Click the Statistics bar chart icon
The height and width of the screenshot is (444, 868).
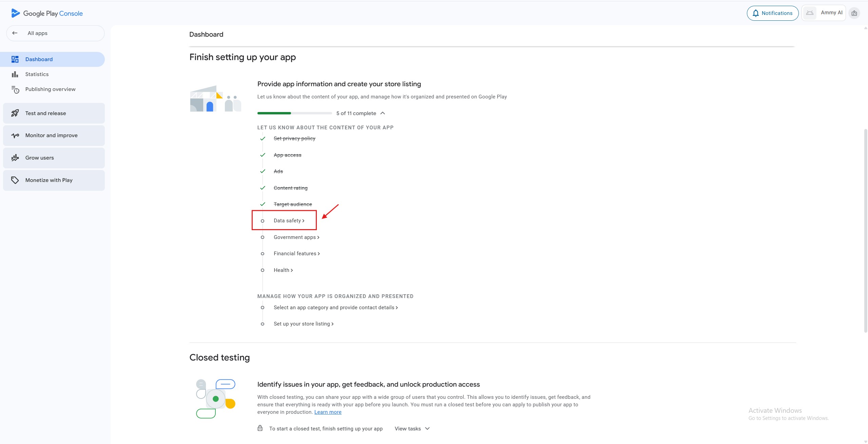(x=15, y=74)
